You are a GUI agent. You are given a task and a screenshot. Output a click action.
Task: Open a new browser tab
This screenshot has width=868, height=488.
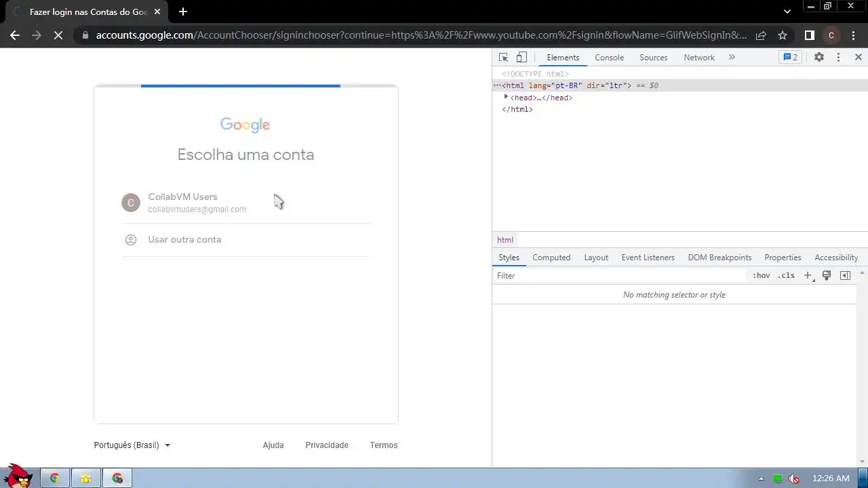pyautogui.click(x=182, y=12)
